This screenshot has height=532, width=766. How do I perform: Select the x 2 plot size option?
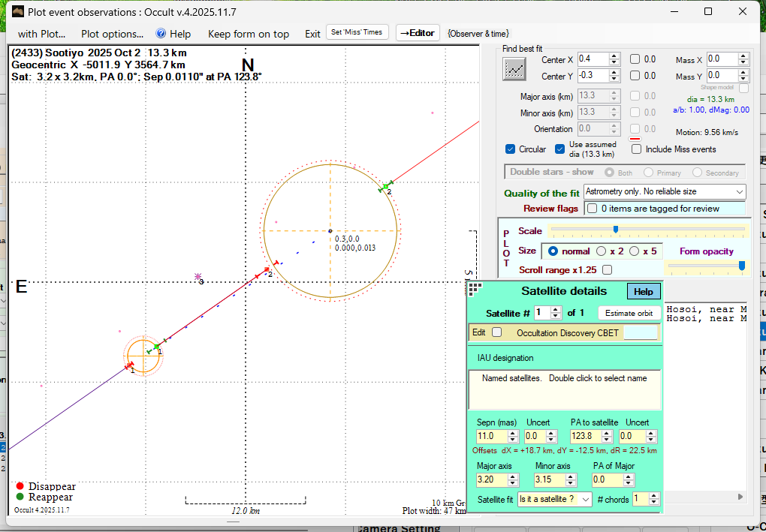602,251
